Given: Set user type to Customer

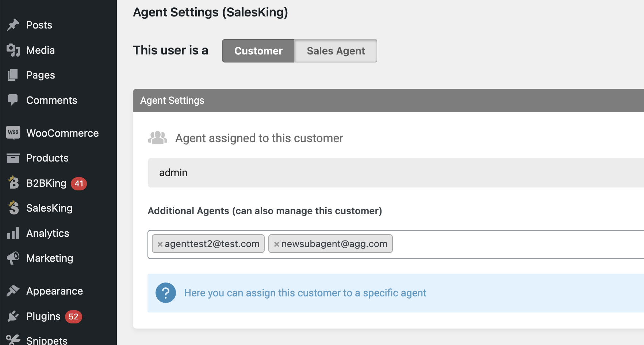Looking at the screenshot, I should [258, 51].
